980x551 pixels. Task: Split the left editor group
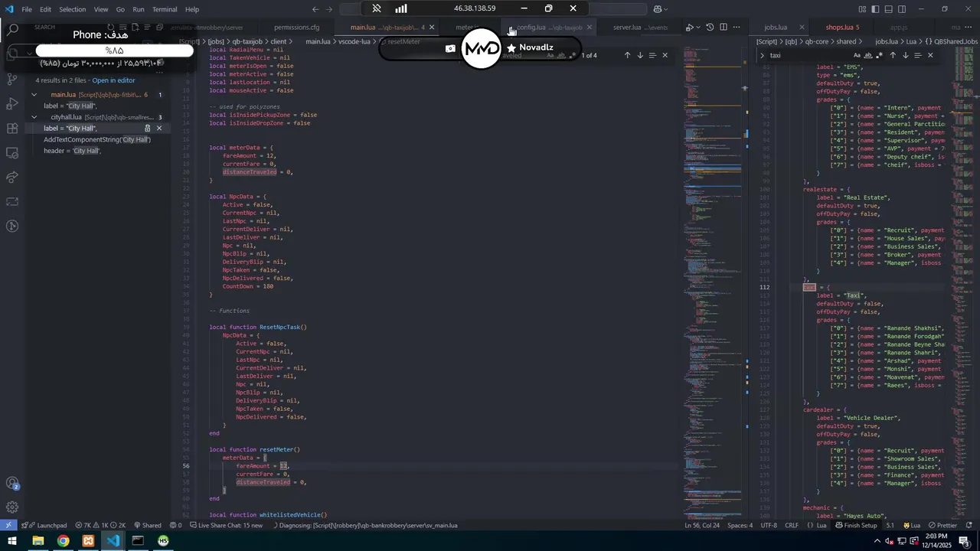[723, 28]
